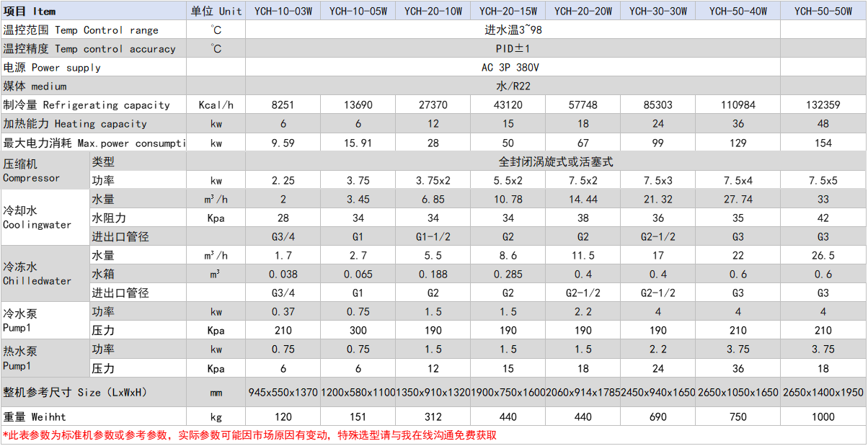This screenshot has height=446, width=868.
Task: Click the 单位 Unit header cell
Action: (x=216, y=10)
